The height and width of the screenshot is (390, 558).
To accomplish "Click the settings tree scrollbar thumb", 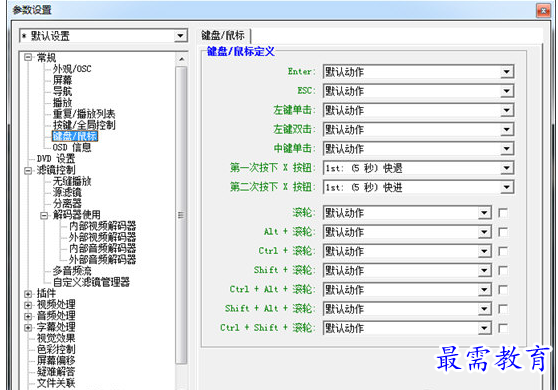I will [x=181, y=215].
